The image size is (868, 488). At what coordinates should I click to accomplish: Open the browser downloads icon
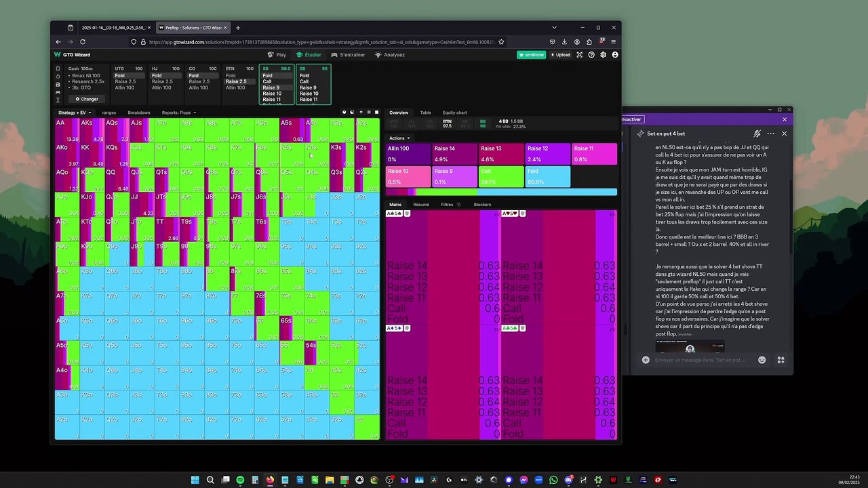pyautogui.click(x=564, y=42)
